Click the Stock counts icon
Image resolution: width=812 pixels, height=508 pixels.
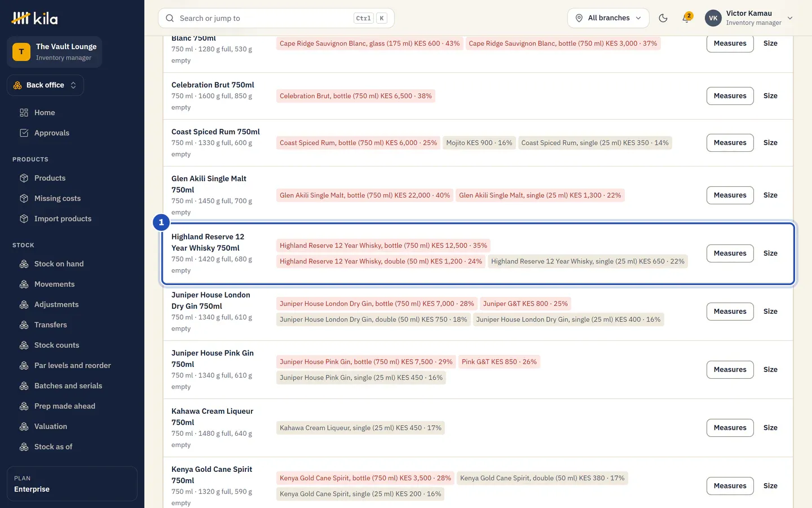pos(24,345)
